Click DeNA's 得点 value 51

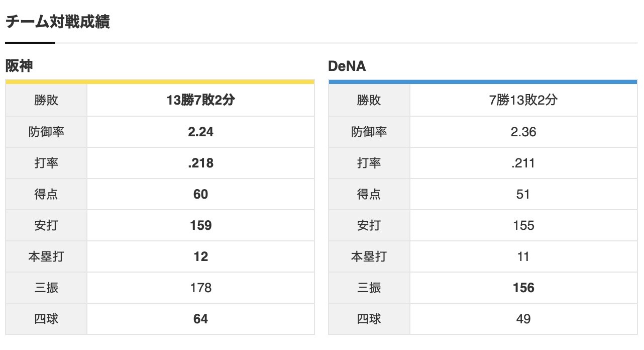(x=523, y=194)
